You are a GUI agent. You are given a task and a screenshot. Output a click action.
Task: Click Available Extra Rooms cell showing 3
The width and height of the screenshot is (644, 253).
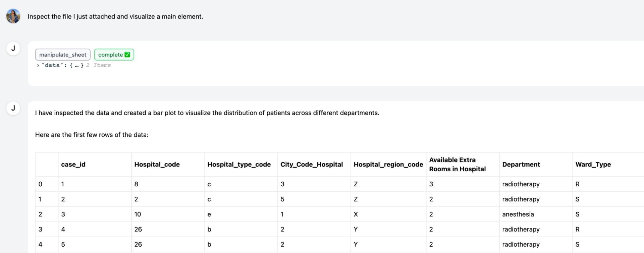[463, 184]
